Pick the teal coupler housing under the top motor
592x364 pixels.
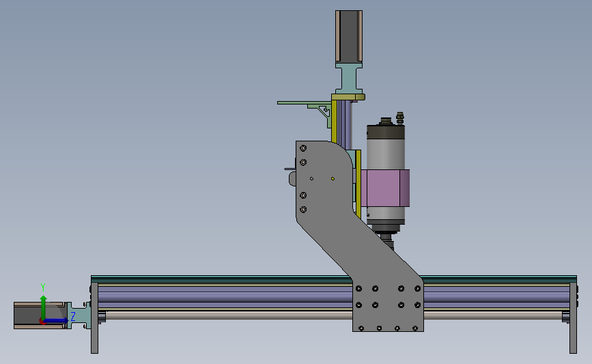tap(349, 79)
